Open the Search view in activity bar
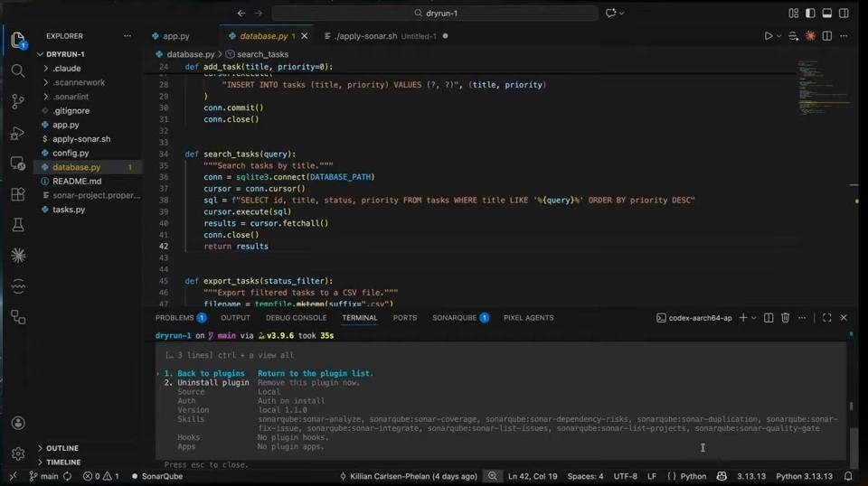868x486 pixels. click(x=18, y=70)
